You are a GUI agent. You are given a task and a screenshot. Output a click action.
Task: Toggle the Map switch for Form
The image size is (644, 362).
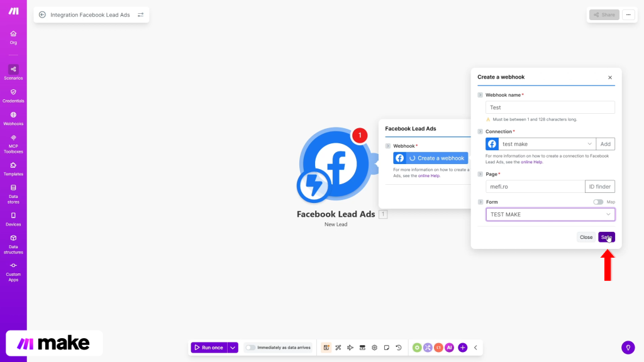598,202
